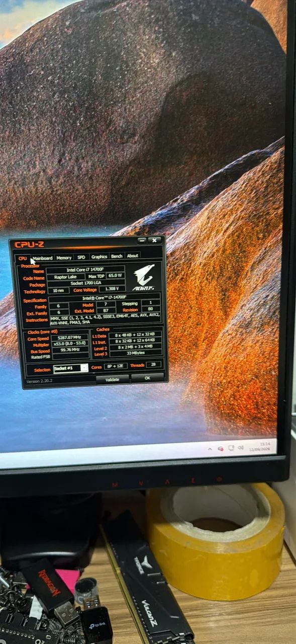Click the L1 Data cache value

pyautogui.click(x=135, y=334)
